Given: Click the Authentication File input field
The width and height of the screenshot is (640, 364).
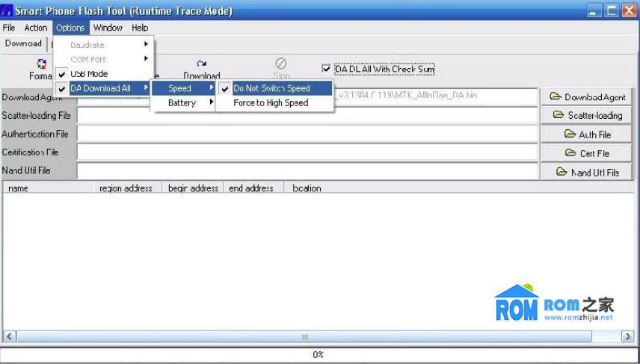Looking at the screenshot, I should [x=307, y=134].
